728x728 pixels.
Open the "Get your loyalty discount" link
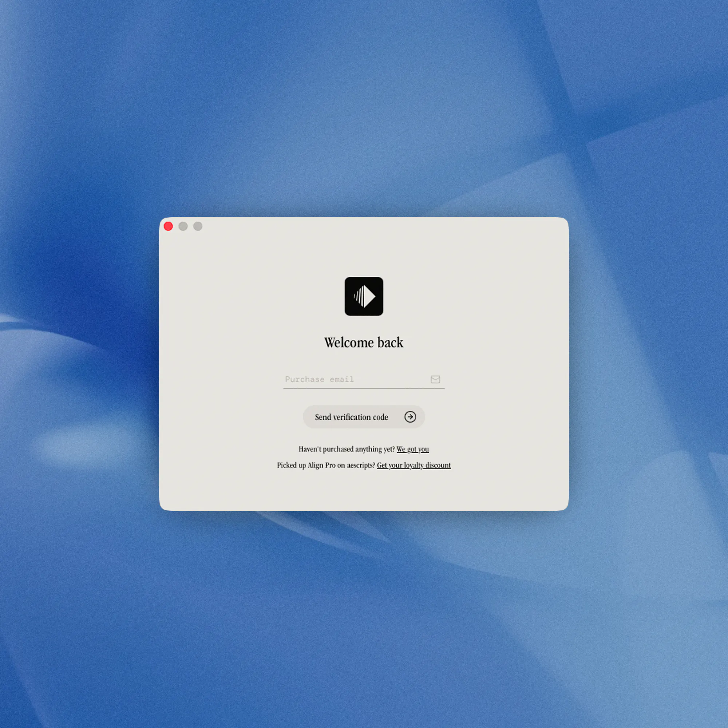(414, 465)
